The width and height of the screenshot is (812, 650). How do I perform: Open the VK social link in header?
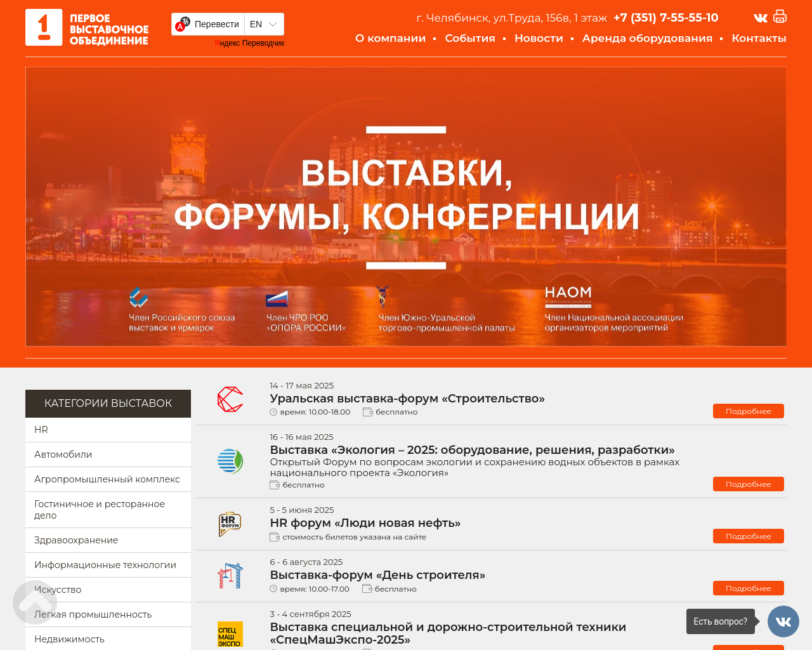coord(761,18)
